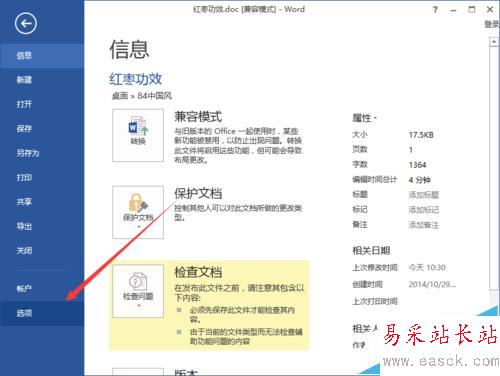The image size is (500, 376).
Task: Click the scrollbar up arrow
Action: [x=494, y=42]
